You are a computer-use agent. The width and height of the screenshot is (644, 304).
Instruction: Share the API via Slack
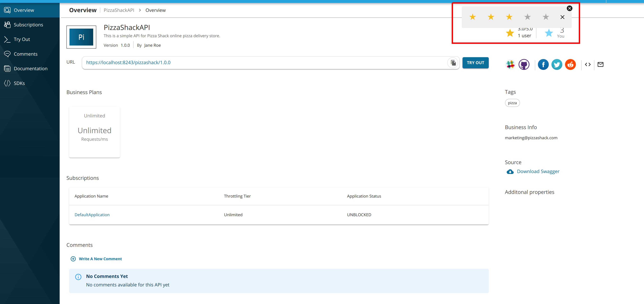[510, 64]
